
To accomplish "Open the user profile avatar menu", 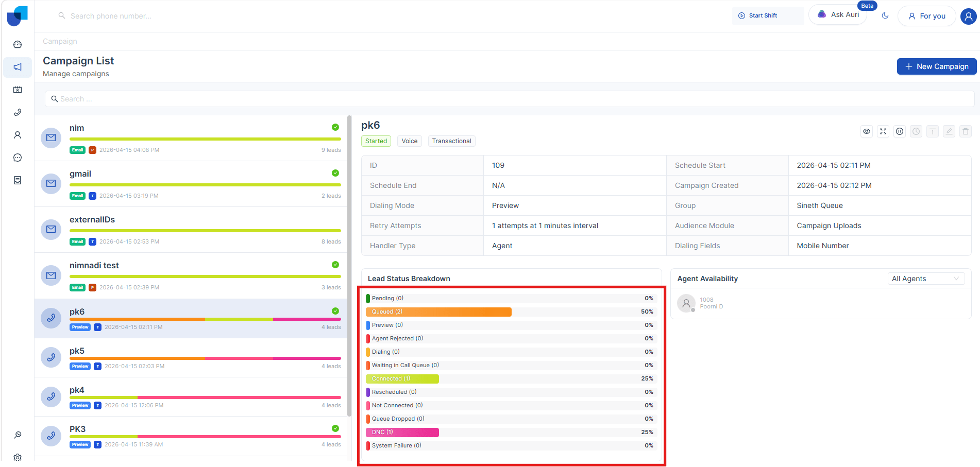I will 969,16.
